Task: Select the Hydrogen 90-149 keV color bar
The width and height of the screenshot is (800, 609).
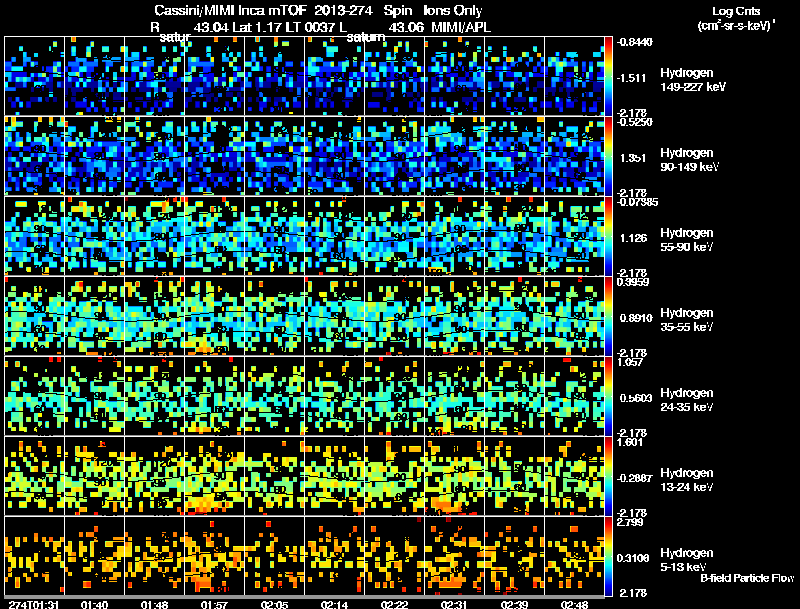Action: tap(608, 156)
